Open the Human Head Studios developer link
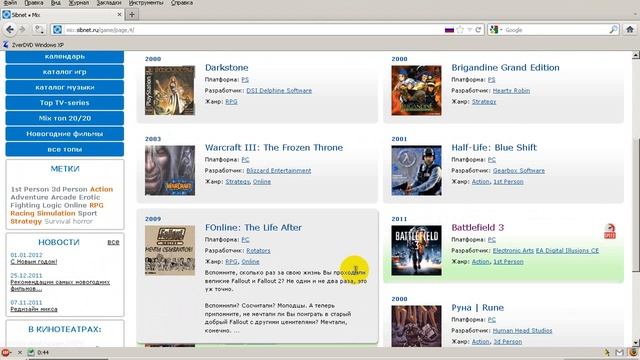 [522, 331]
